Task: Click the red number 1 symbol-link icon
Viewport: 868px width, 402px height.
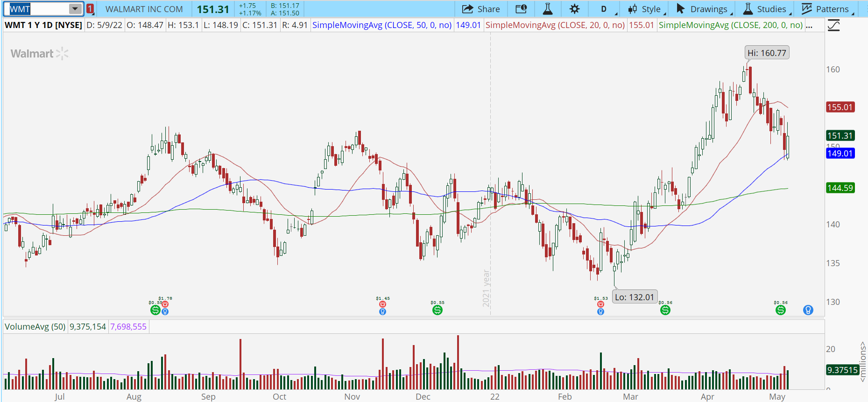Action: (x=90, y=9)
